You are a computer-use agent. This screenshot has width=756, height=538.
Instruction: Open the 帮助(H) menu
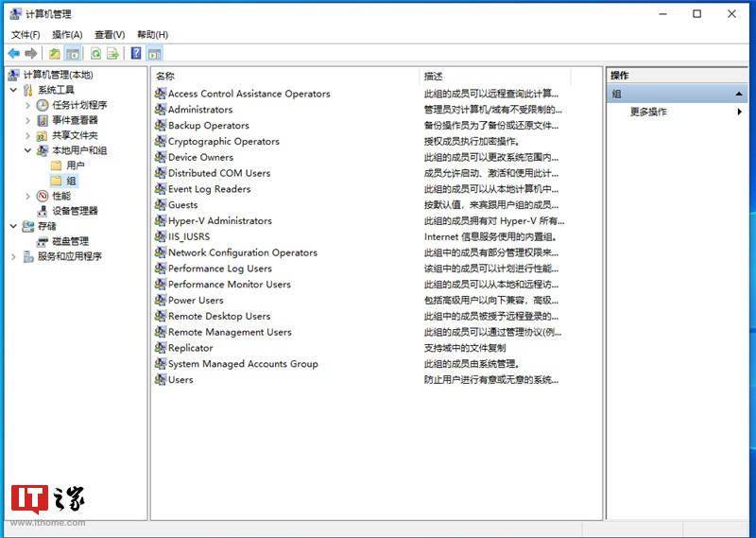point(152,35)
